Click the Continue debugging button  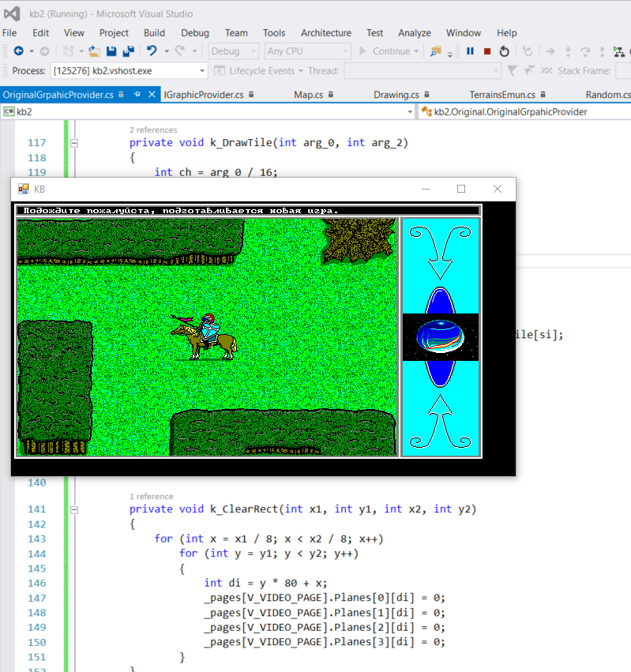tap(385, 51)
